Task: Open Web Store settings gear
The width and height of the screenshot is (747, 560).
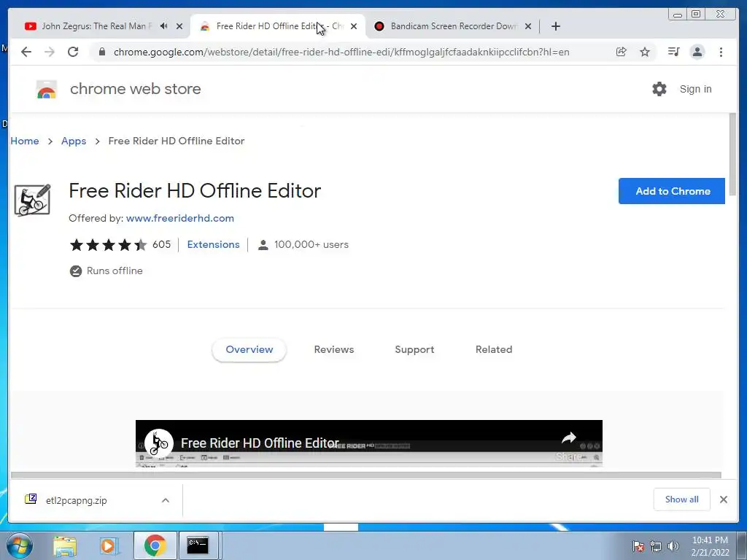Action: 659,89
